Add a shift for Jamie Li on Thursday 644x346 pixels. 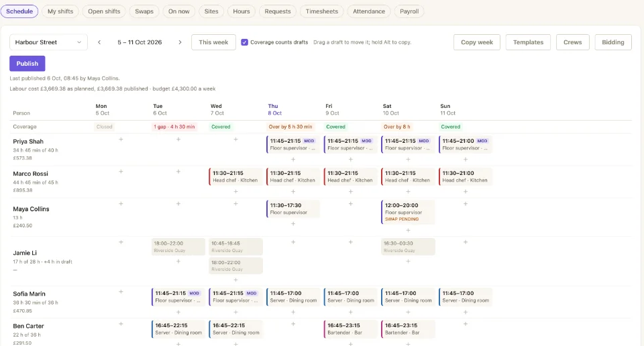(x=293, y=242)
